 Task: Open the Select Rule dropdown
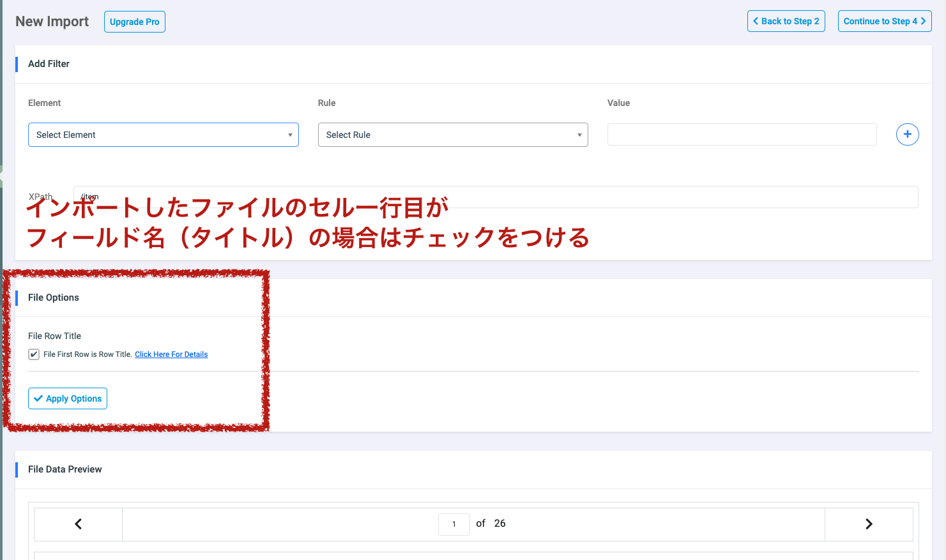coord(453,135)
